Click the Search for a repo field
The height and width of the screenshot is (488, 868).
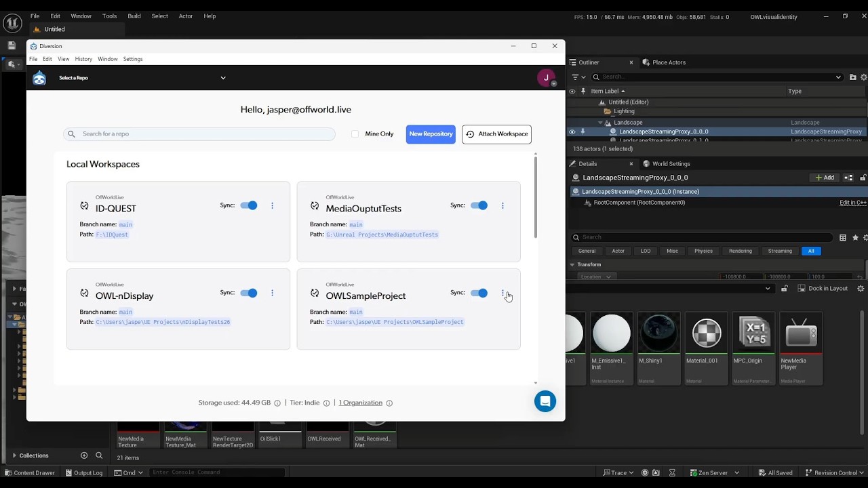[199, 134]
